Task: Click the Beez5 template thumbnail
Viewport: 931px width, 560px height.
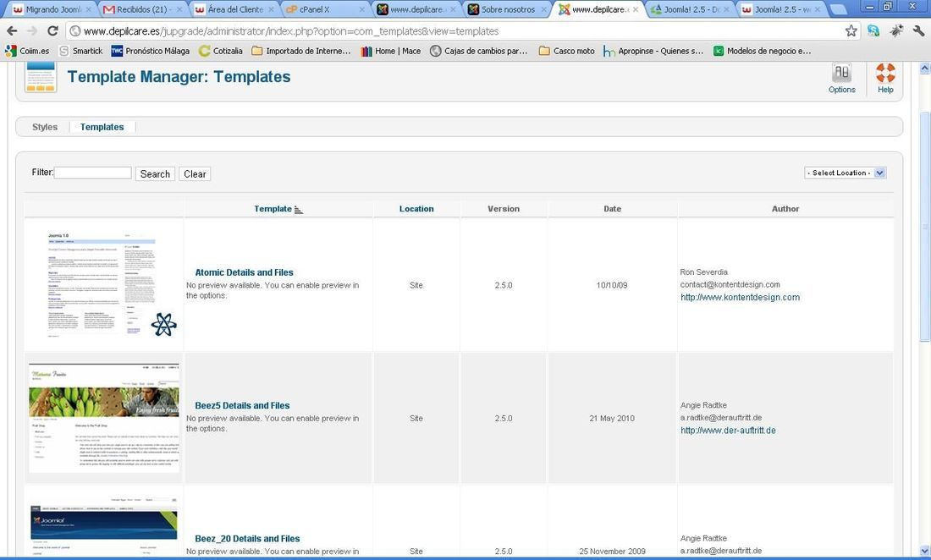Action: (104, 418)
